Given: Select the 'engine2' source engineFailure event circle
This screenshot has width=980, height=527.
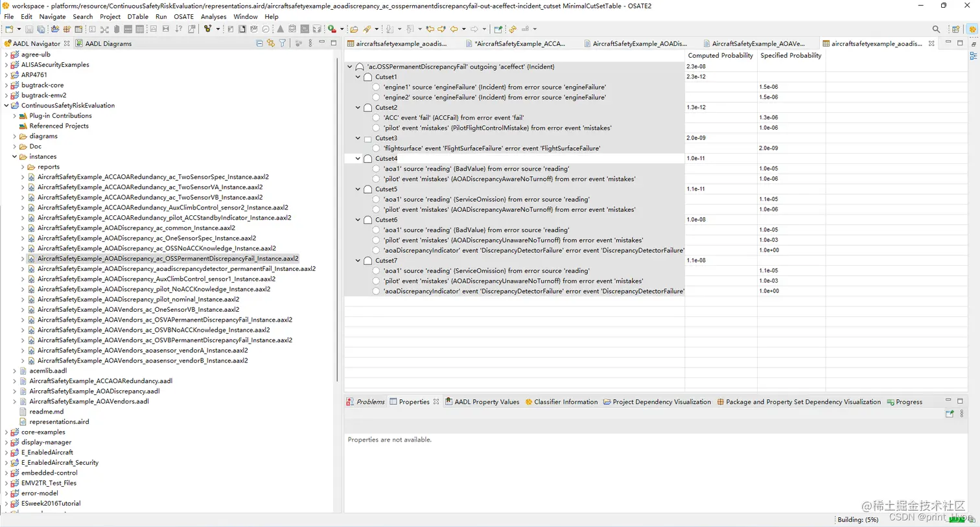Looking at the screenshot, I should click(376, 97).
